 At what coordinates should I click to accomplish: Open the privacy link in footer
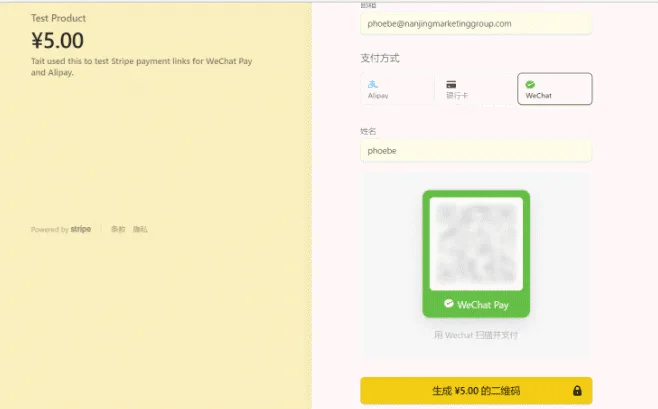(140, 229)
